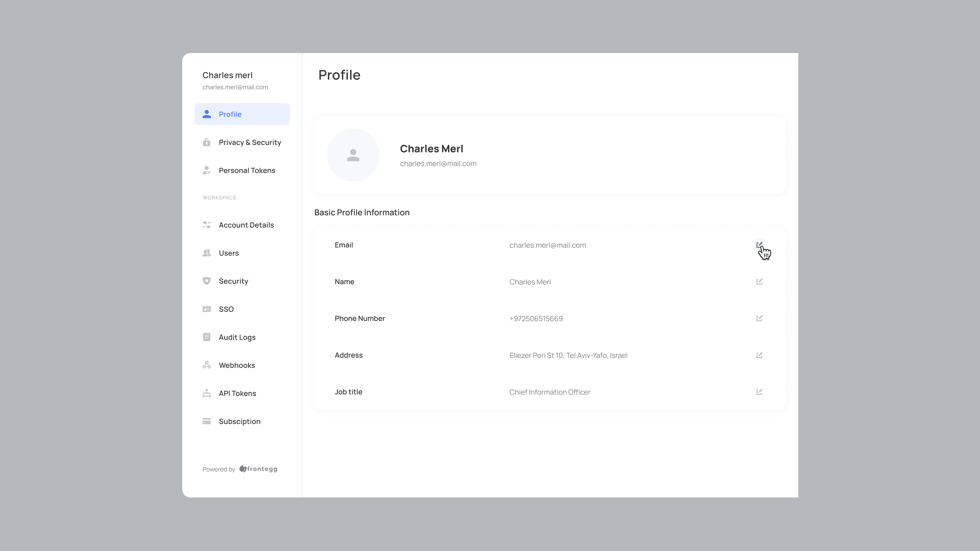Select the Security workspace item
This screenshot has height=551, width=980.
click(233, 281)
